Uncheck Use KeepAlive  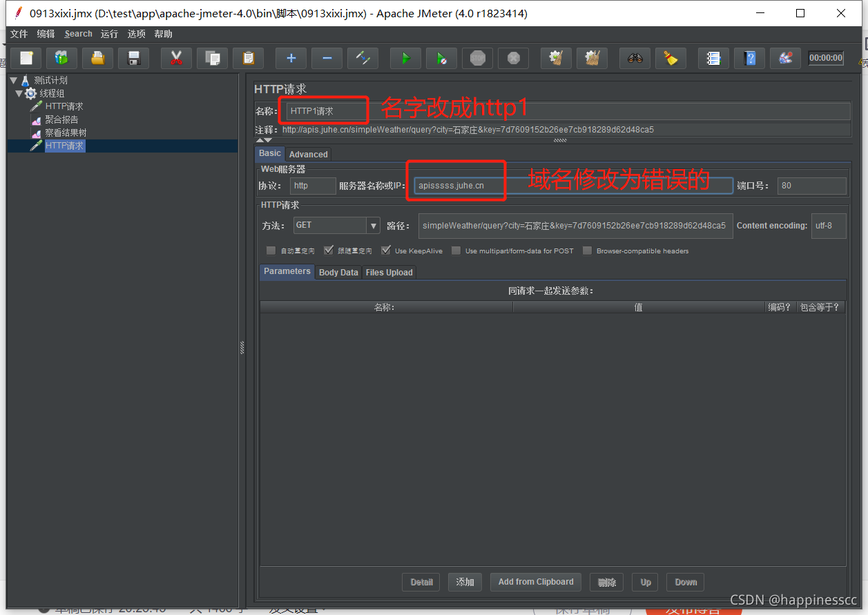385,251
